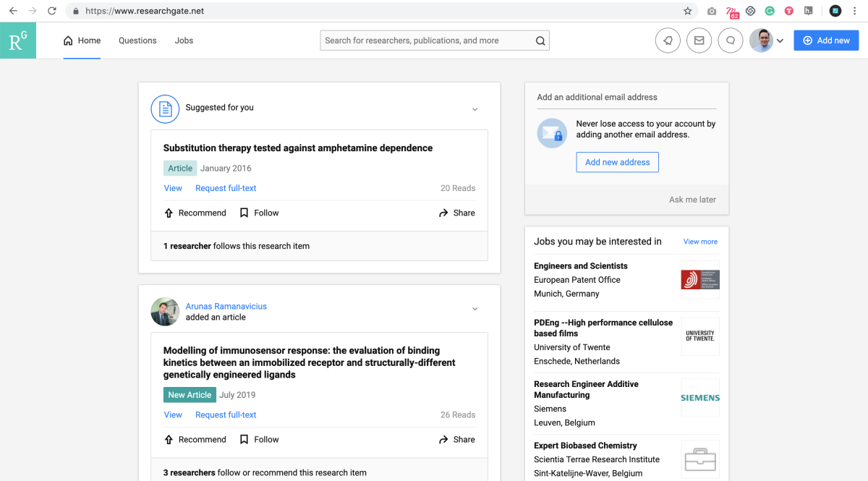Screen dimensions: 868x481
Task: Open Arunas Ramanavicius profile photo
Action: tap(165, 312)
